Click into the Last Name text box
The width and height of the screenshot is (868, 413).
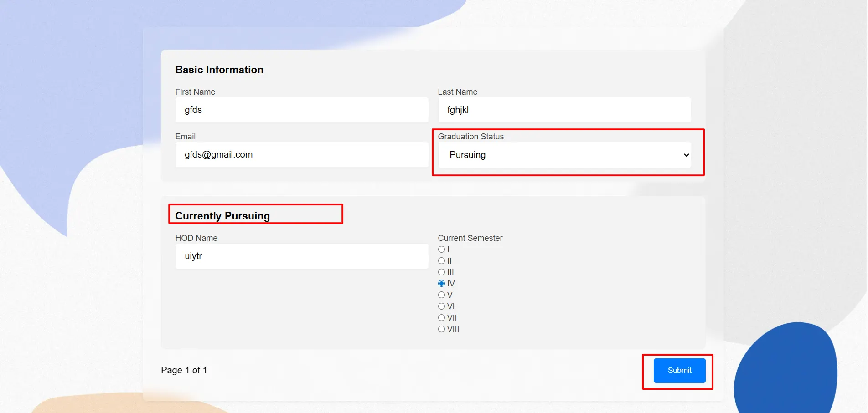pos(564,110)
